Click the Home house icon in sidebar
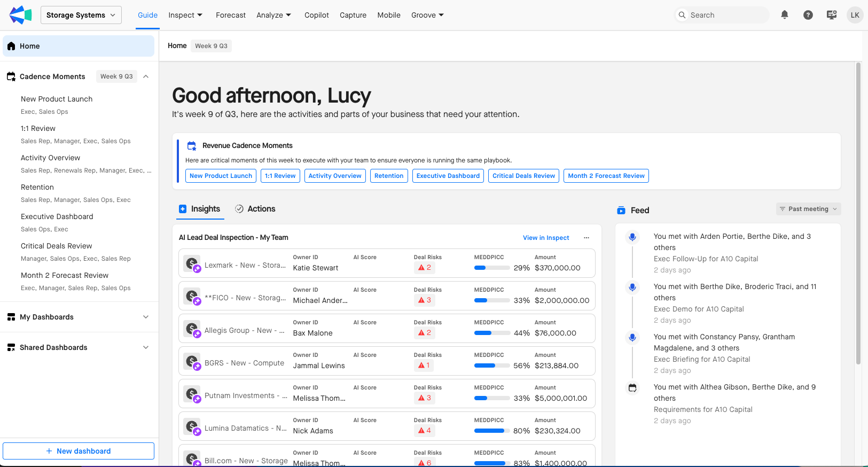Screen dimensions: 868x467 11,46
